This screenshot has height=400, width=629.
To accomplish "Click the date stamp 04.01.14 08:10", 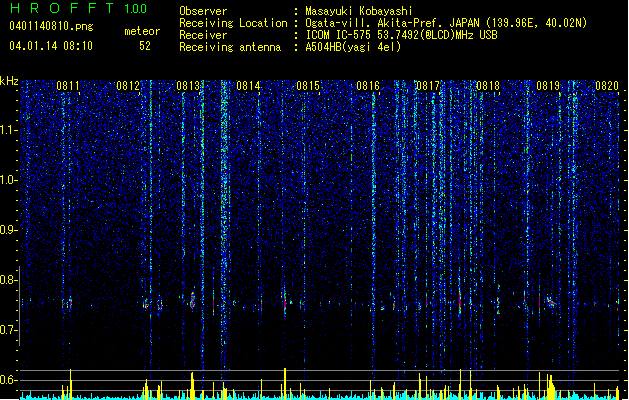I will point(51,46).
